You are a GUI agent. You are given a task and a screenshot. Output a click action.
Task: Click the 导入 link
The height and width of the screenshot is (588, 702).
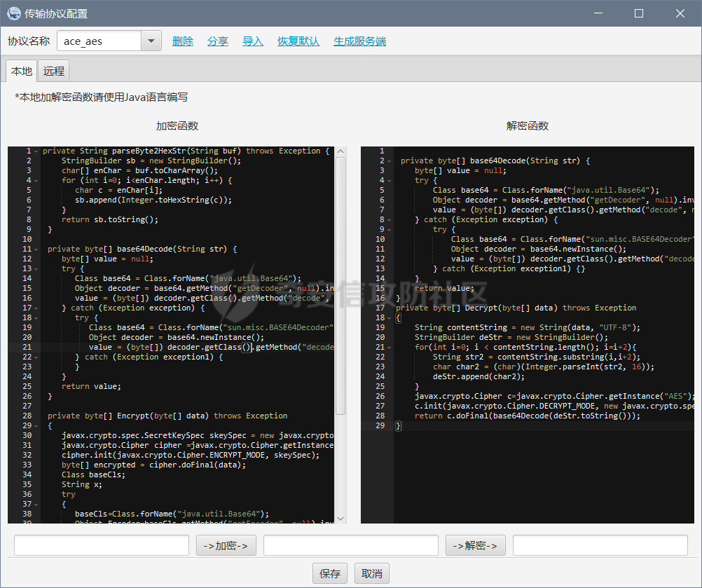tap(253, 41)
